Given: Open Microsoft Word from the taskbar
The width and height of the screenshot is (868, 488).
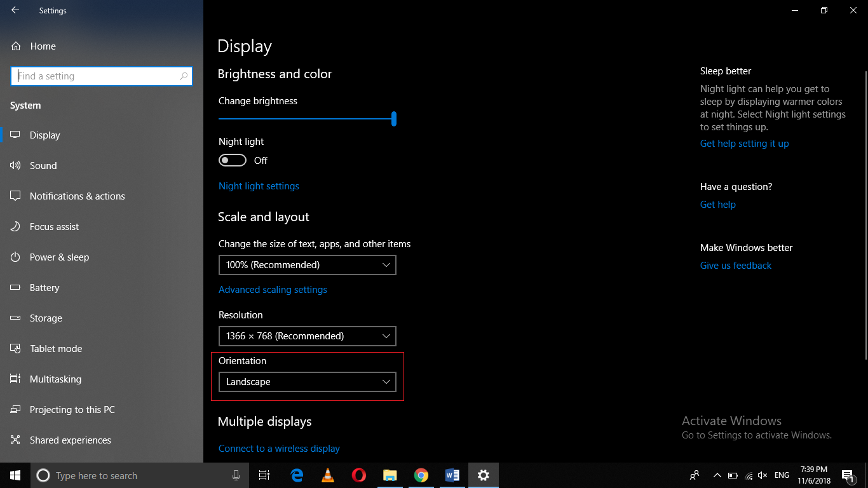Looking at the screenshot, I should 452,475.
